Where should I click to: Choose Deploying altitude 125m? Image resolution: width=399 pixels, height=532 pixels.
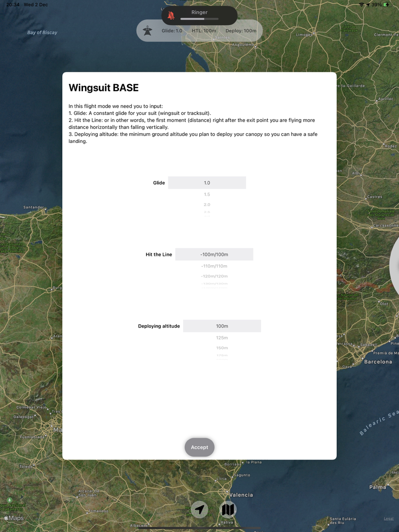[222, 338]
